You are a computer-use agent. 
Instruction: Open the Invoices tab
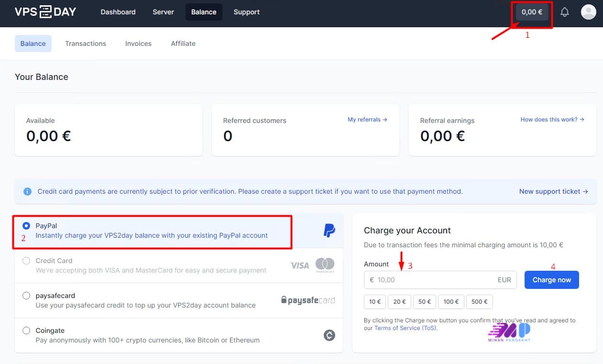point(138,44)
